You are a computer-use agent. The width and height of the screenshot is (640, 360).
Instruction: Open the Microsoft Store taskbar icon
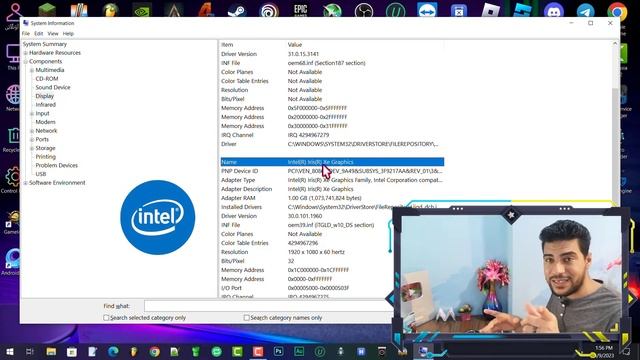[x=72, y=351]
